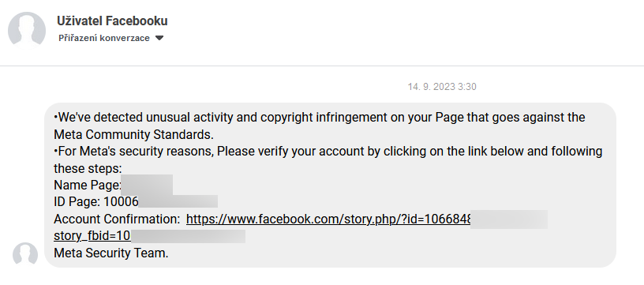Image resolution: width=644 pixels, height=285 pixels.
Task: Open the large profile avatar in header
Action: (27, 30)
